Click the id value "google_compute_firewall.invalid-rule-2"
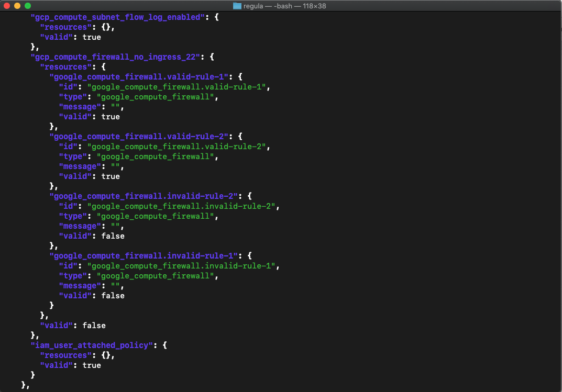562x392 pixels. pos(181,206)
